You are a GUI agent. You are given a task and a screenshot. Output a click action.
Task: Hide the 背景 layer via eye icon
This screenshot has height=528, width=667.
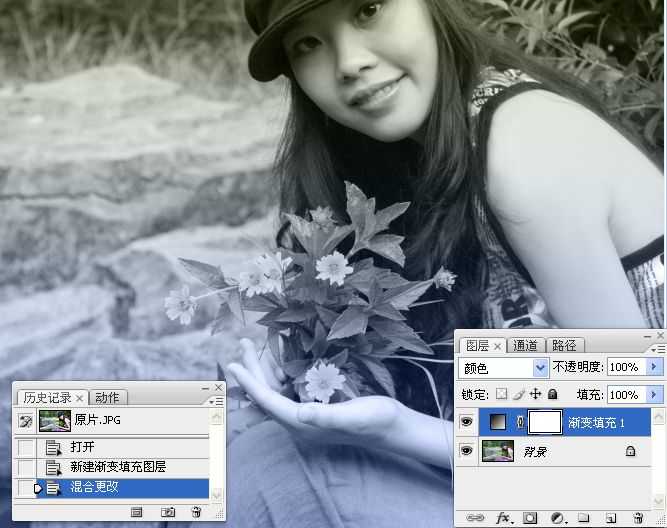click(467, 451)
